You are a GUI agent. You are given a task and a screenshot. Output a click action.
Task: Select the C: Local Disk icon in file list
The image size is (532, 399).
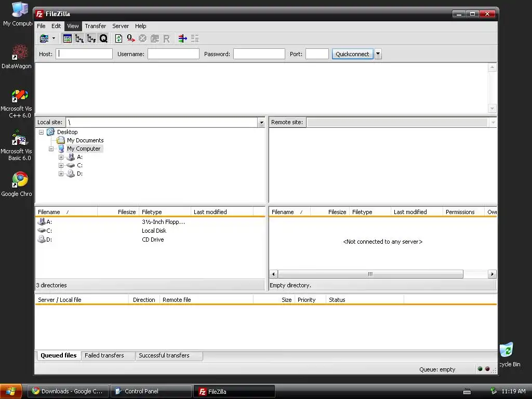(x=42, y=230)
